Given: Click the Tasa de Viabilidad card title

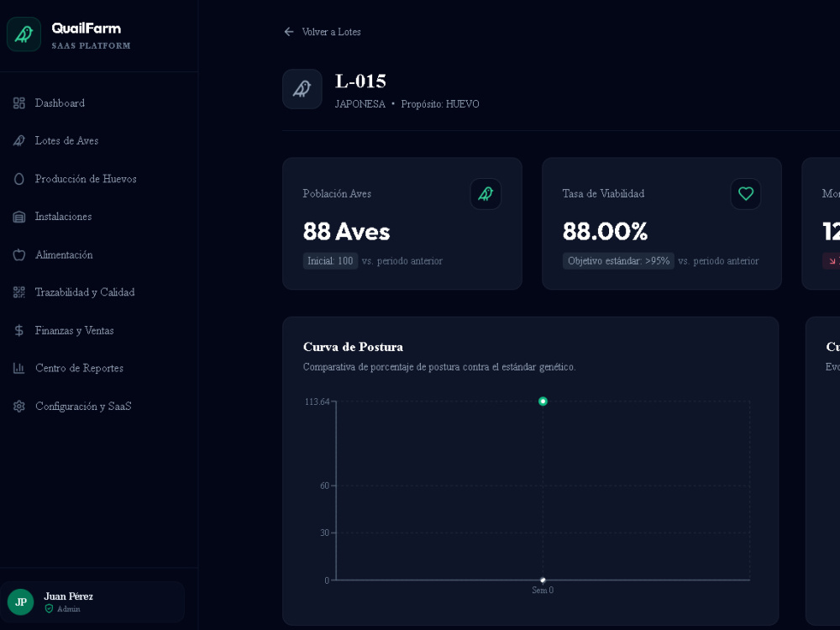Looking at the screenshot, I should point(603,193).
